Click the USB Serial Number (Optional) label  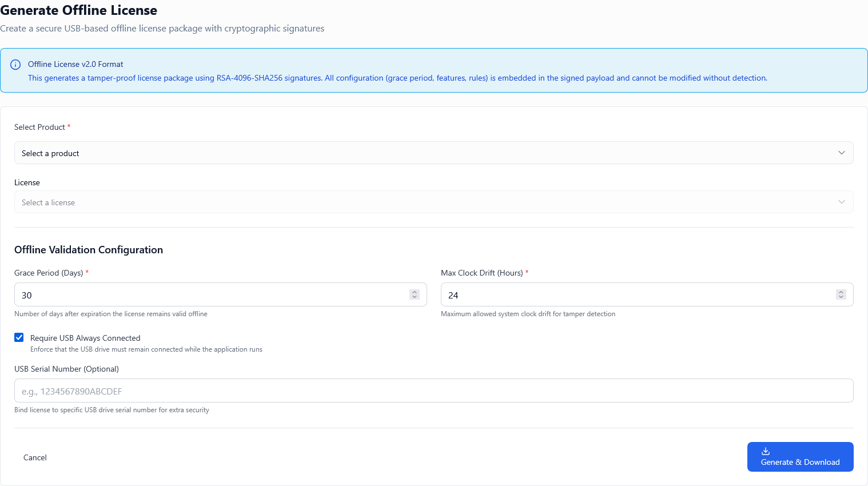66,369
